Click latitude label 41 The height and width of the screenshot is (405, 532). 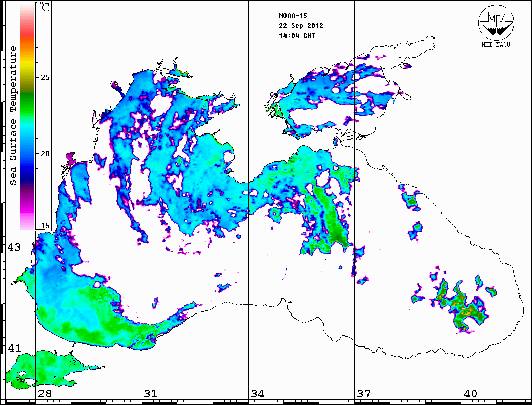[14, 348]
